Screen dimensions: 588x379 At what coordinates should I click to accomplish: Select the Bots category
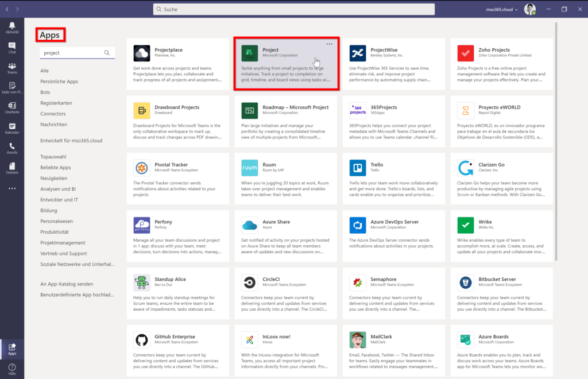tap(45, 92)
